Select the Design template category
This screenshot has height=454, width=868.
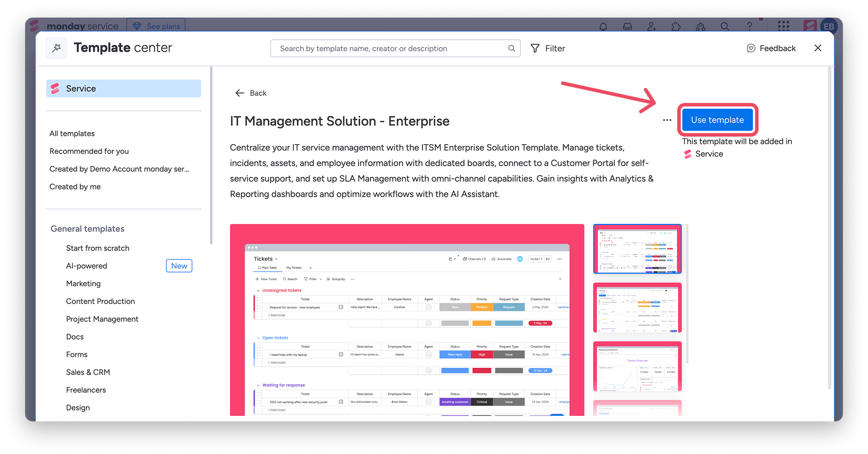tap(78, 408)
